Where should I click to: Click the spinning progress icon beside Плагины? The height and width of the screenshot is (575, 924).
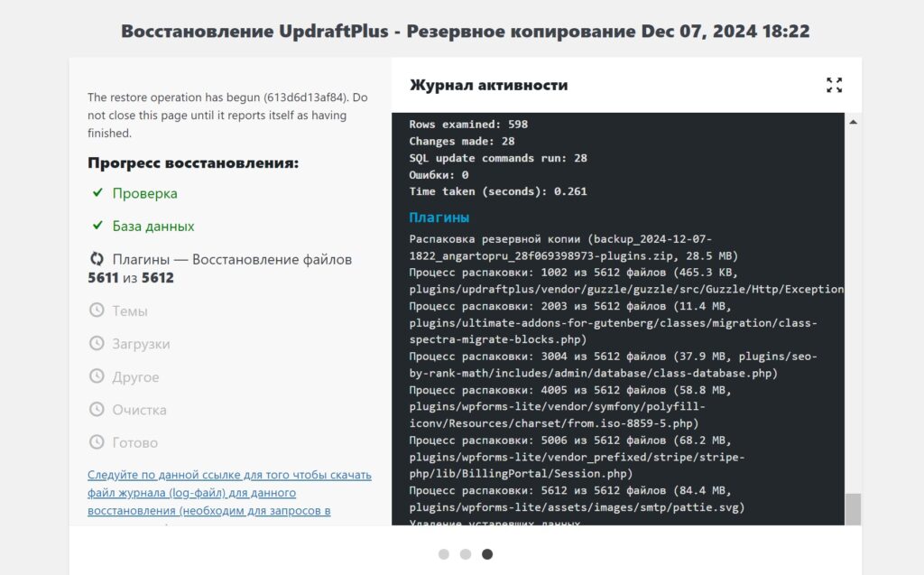click(x=97, y=259)
